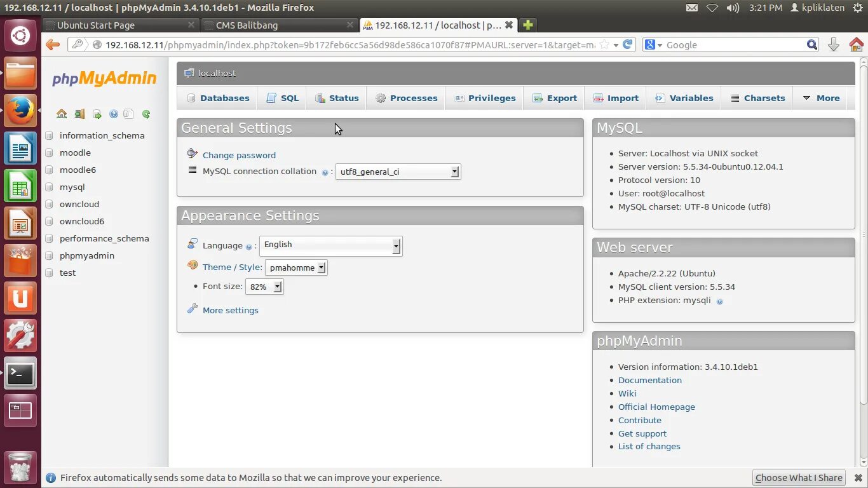Open the List of changes link
This screenshot has height=488, width=868.
pos(649,446)
